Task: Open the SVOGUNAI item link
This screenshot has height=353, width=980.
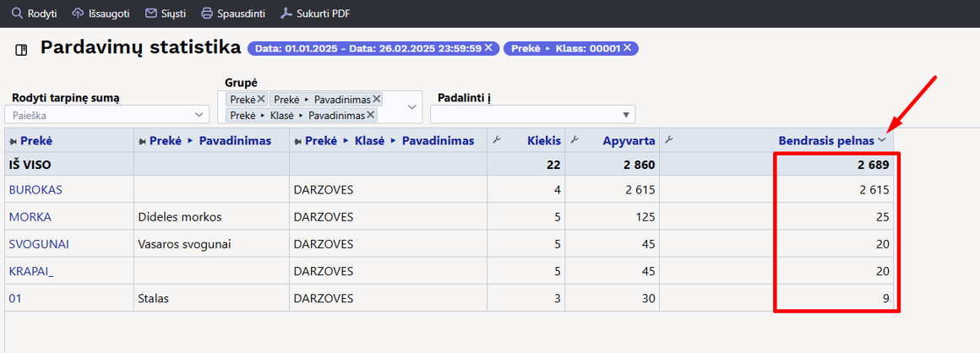Action: click(39, 244)
